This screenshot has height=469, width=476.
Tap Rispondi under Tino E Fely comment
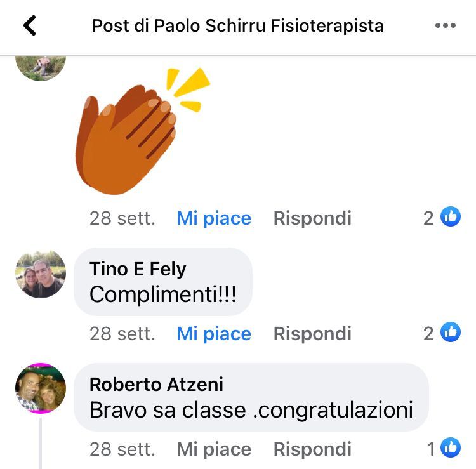coord(312,334)
